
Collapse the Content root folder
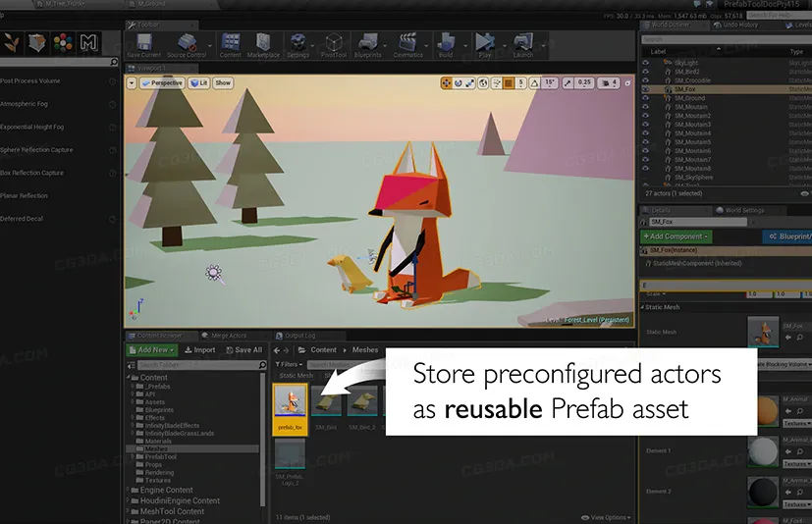(129, 377)
